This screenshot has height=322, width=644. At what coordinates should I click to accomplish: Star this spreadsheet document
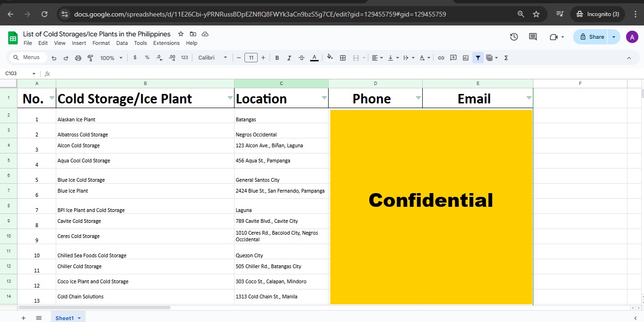click(181, 34)
